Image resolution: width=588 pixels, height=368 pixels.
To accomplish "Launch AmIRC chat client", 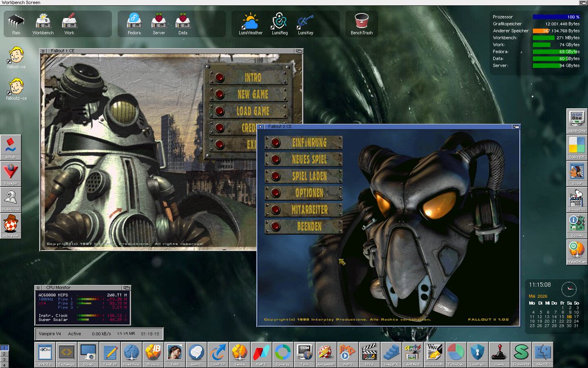I will [196, 355].
